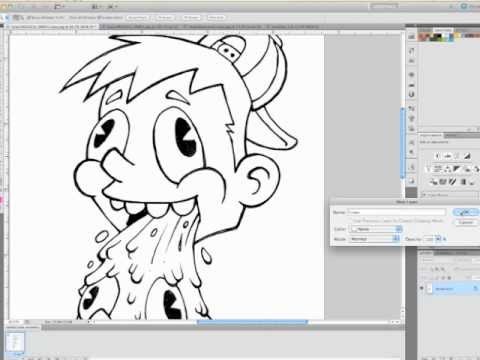Open the Mode blend dropdown in New Layer dialog
The height and width of the screenshot is (360, 480).
coord(375,239)
